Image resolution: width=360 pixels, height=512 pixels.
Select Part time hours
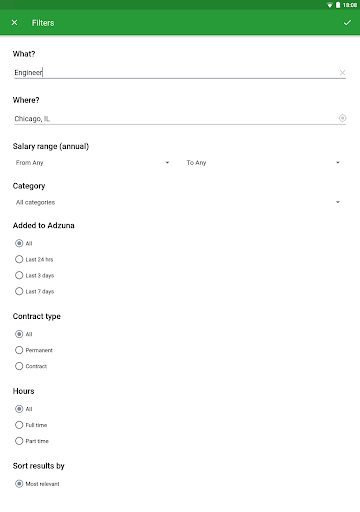coord(32,441)
